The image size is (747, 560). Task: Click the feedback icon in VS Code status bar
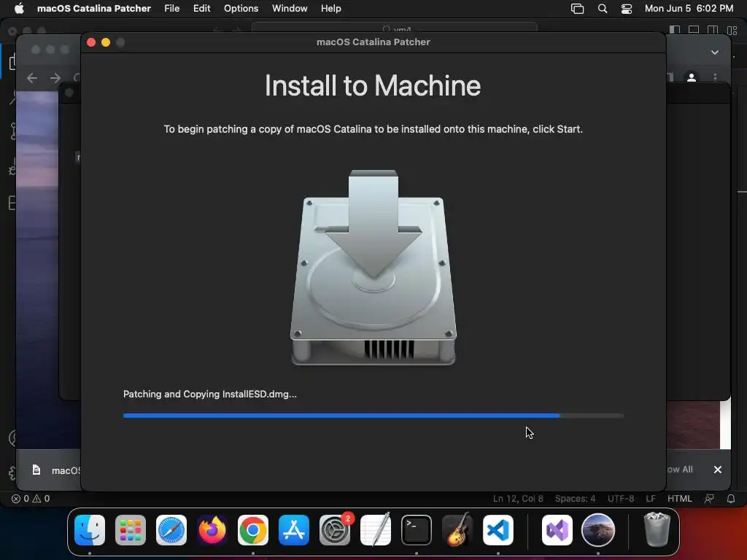[709, 499]
